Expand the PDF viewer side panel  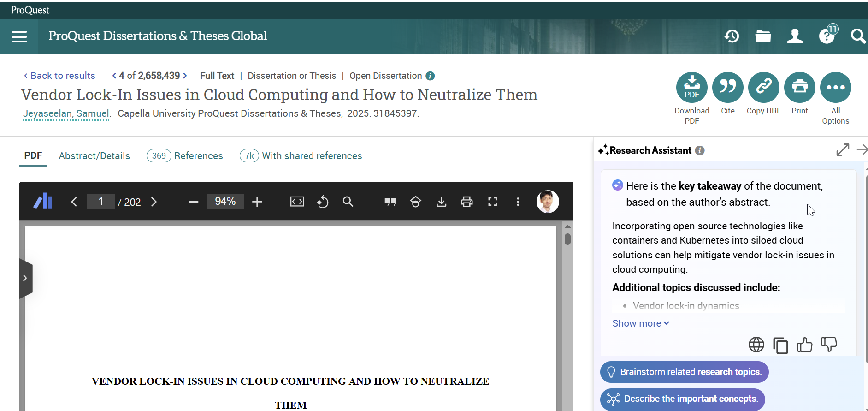tap(25, 278)
